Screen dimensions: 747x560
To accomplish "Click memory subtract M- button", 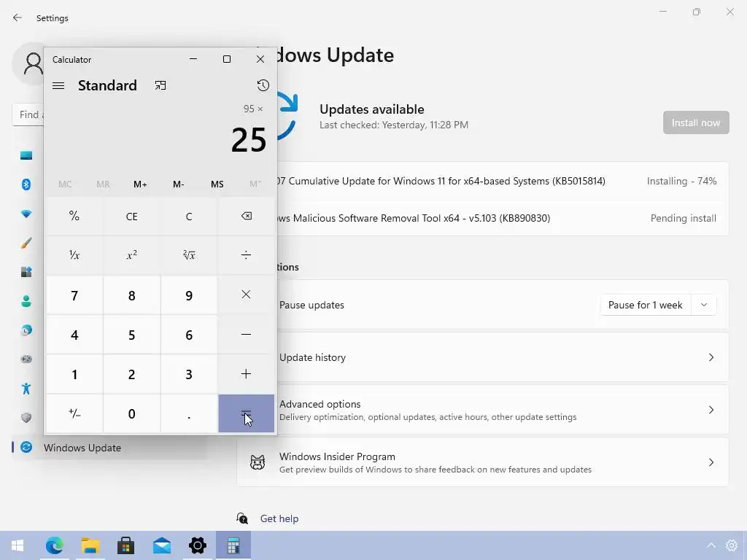I will pyautogui.click(x=179, y=184).
